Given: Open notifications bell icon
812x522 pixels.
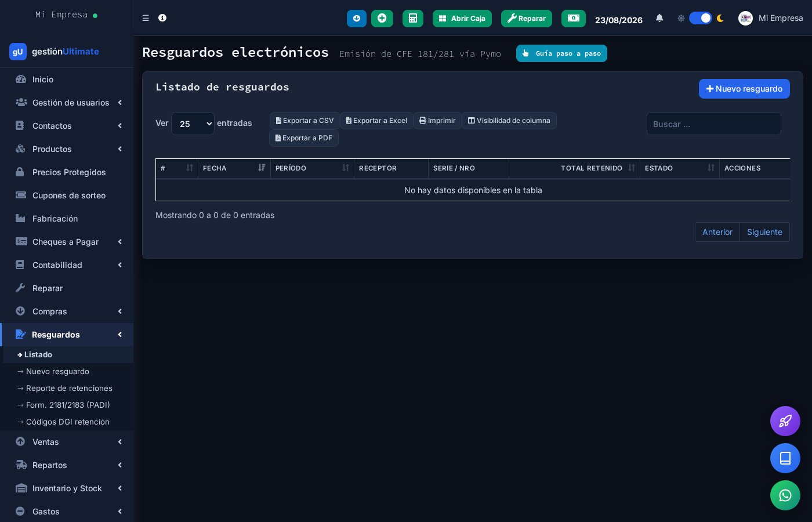Looking at the screenshot, I should 659,18.
